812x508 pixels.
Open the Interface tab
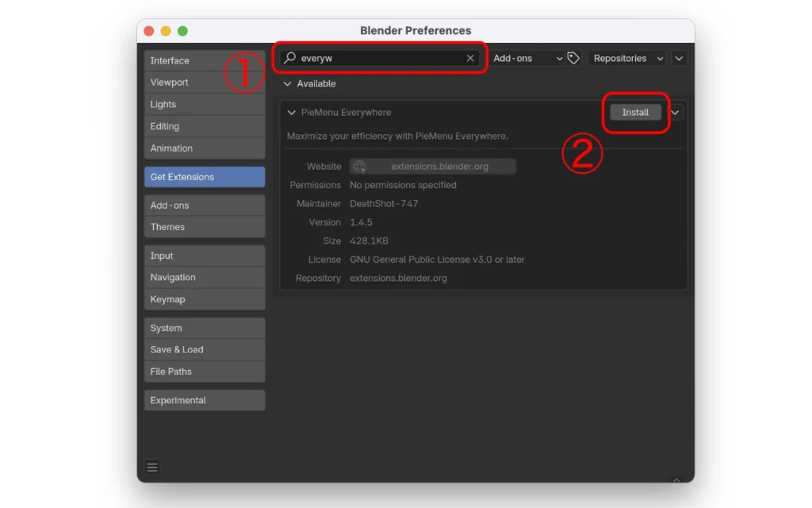coord(205,60)
